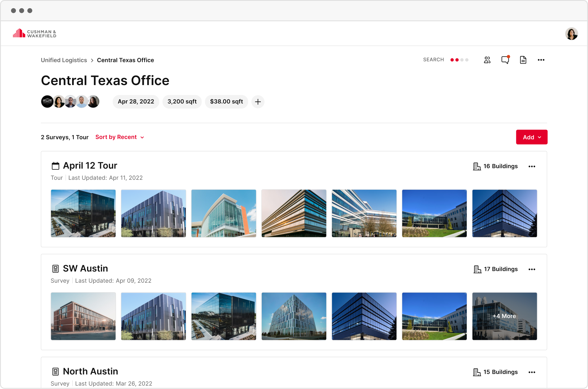
Task: Open the +4 More thumbnail in SW Austin
Action: [504, 316]
